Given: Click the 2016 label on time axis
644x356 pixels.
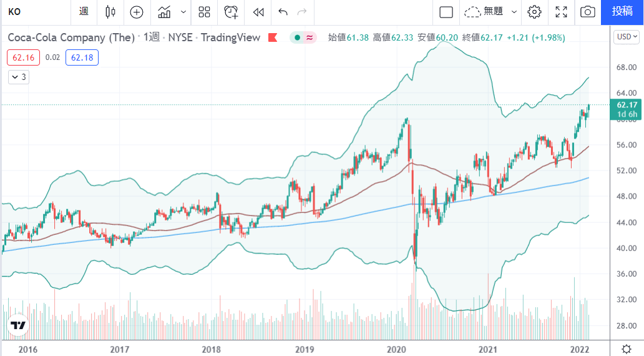Looking at the screenshot, I should pyautogui.click(x=28, y=349).
